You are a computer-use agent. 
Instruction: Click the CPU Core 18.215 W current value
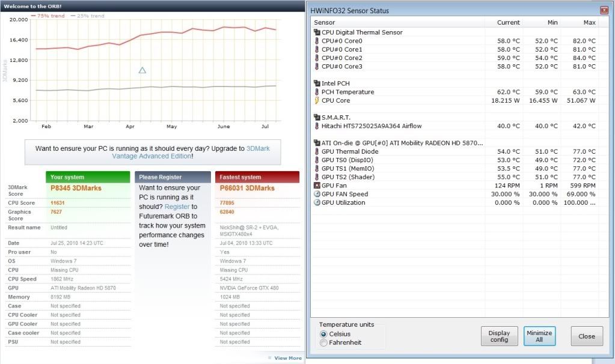(506, 100)
